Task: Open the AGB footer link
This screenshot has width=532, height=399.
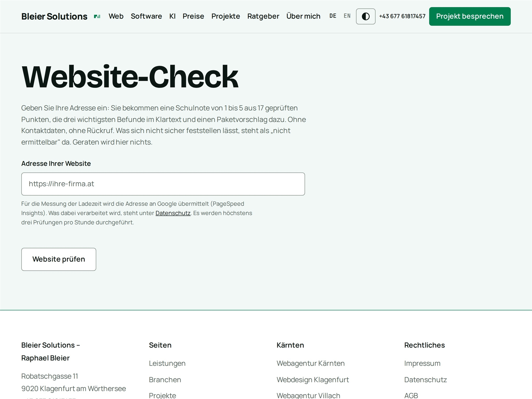Action: [411, 396]
